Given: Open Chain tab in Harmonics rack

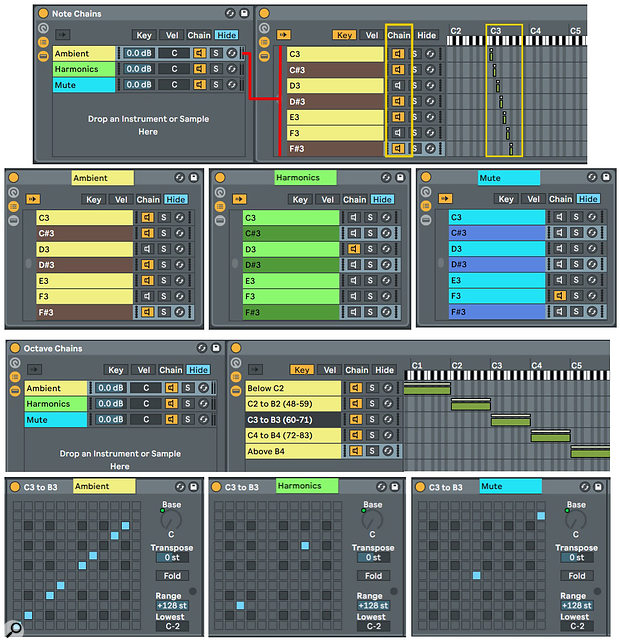Looking at the screenshot, I should point(354,200).
